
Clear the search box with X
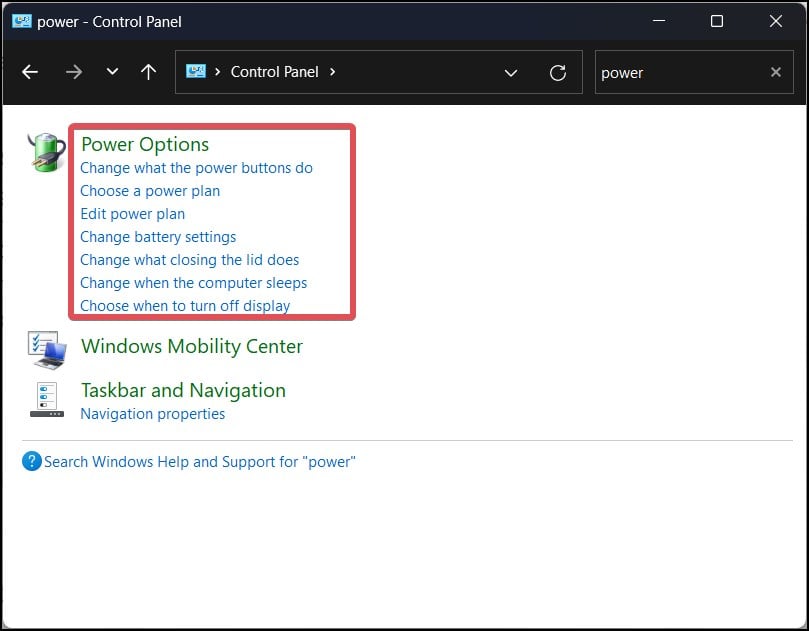[x=775, y=72]
